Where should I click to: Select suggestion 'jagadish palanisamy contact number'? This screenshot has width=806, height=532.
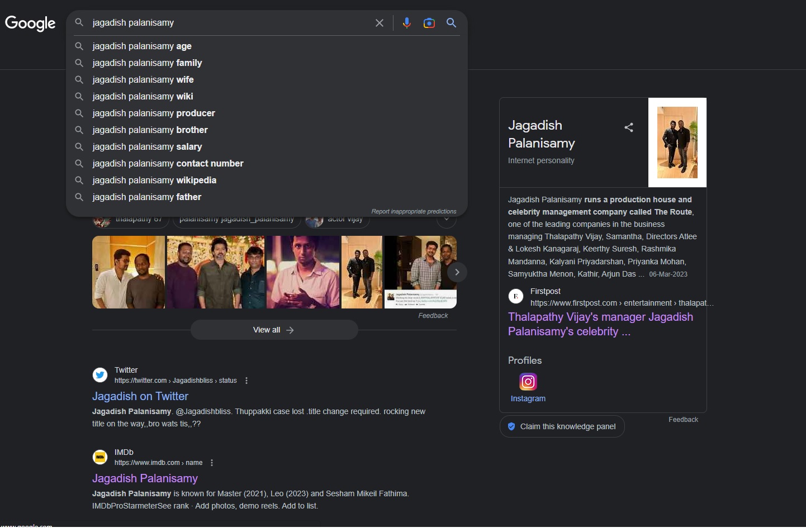click(x=267, y=164)
